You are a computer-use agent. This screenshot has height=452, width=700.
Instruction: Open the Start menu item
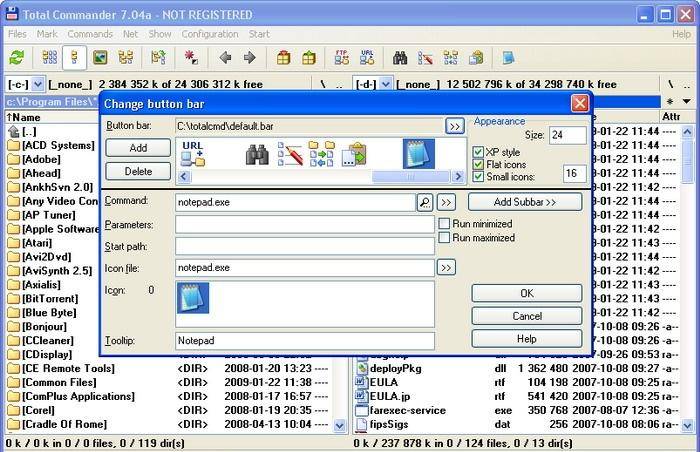(x=259, y=34)
